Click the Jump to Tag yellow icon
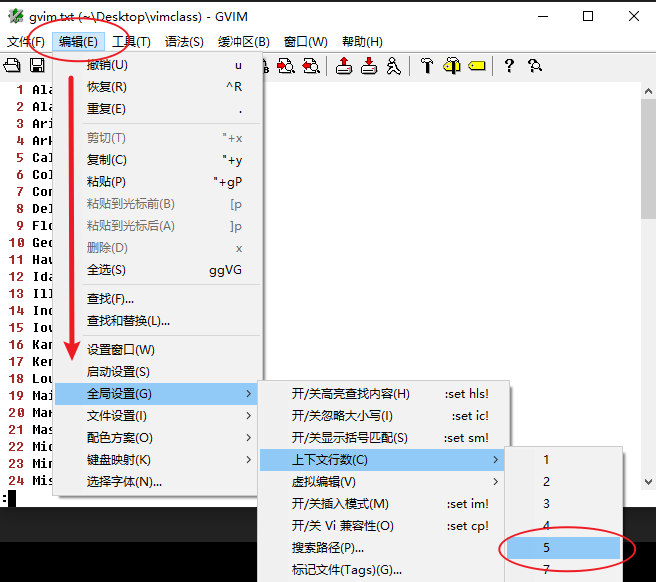This screenshot has width=656, height=582. (x=477, y=66)
